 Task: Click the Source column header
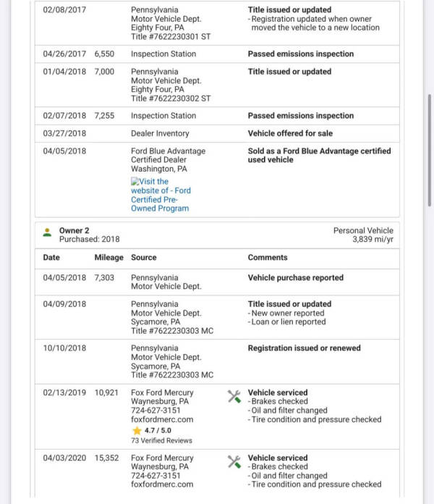[143, 257]
